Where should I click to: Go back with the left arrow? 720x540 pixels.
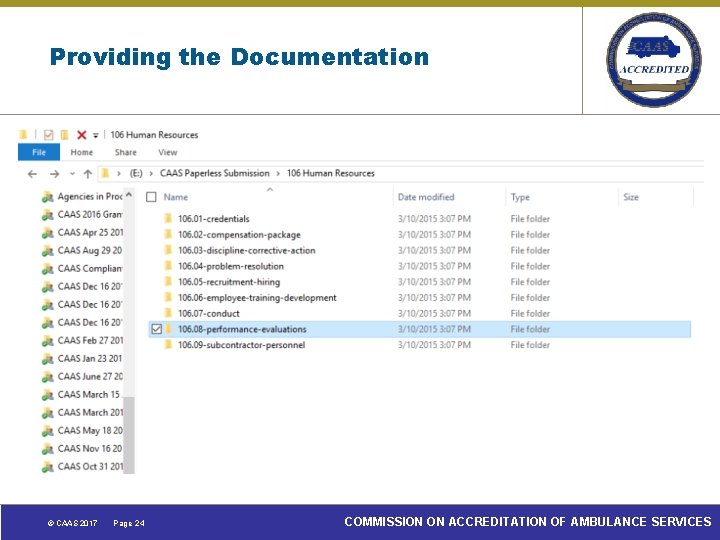pyautogui.click(x=32, y=174)
